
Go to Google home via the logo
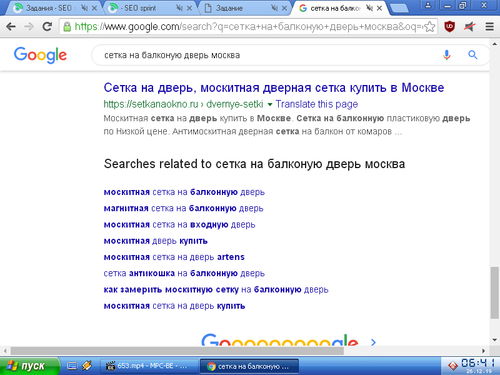40,55
